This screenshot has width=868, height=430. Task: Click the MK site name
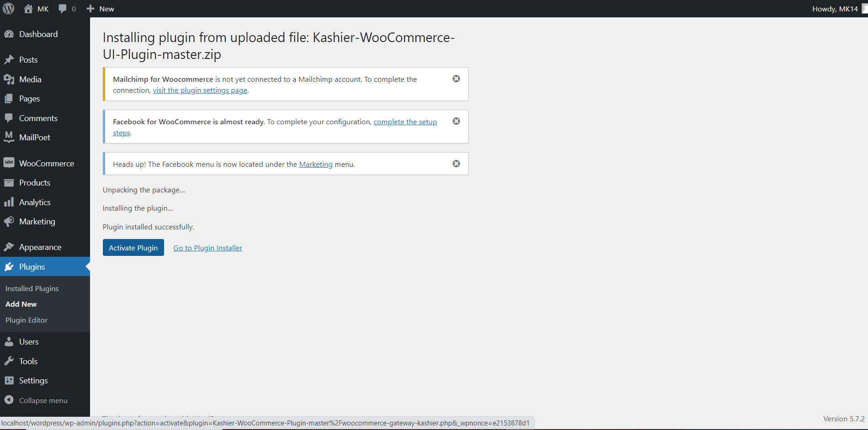(43, 9)
